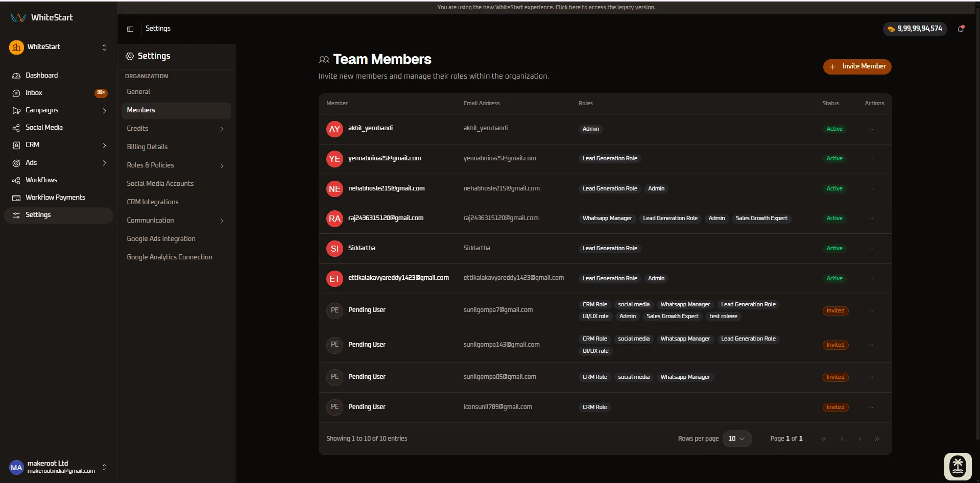Image resolution: width=980 pixels, height=483 pixels.
Task: Open actions menu for Siddartha
Action: point(871,249)
